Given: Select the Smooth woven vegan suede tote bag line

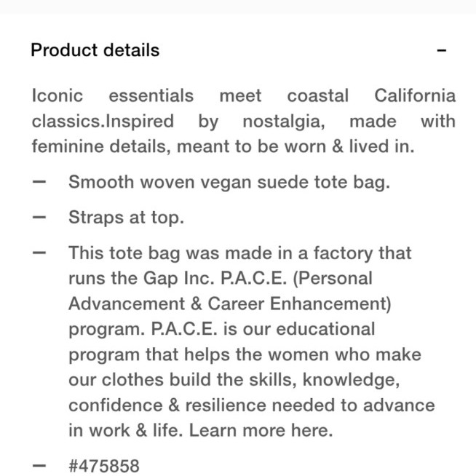Looking at the screenshot, I should click(x=229, y=183).
